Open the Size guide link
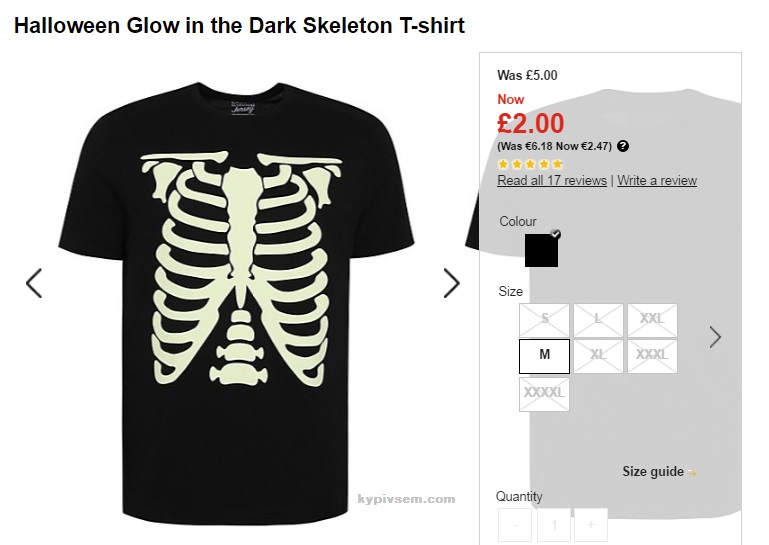769x545 pixels. pyautogui.click(x=652, y=472)
